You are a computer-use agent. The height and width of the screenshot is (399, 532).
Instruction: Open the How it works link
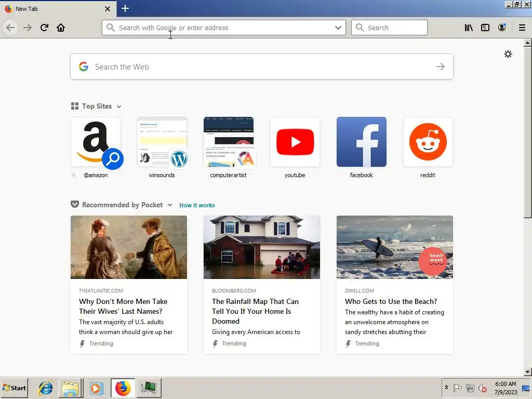(197, 205)
